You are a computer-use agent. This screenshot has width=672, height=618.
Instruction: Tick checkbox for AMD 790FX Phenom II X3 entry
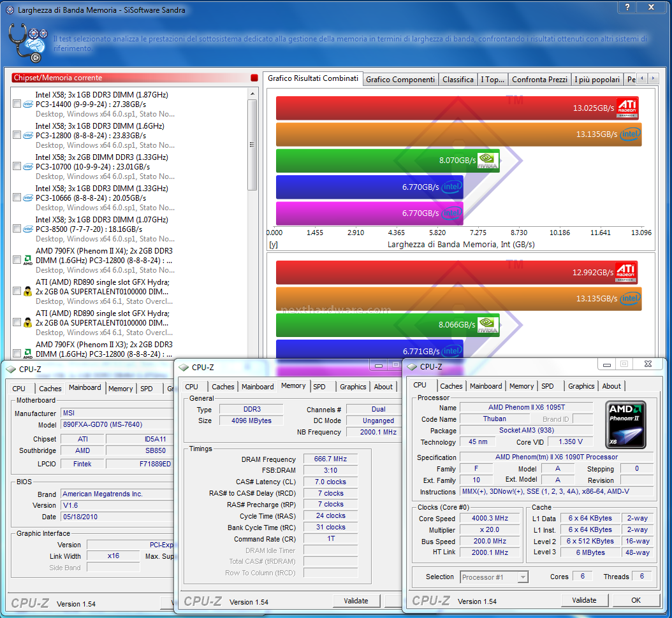coord(17,354)
